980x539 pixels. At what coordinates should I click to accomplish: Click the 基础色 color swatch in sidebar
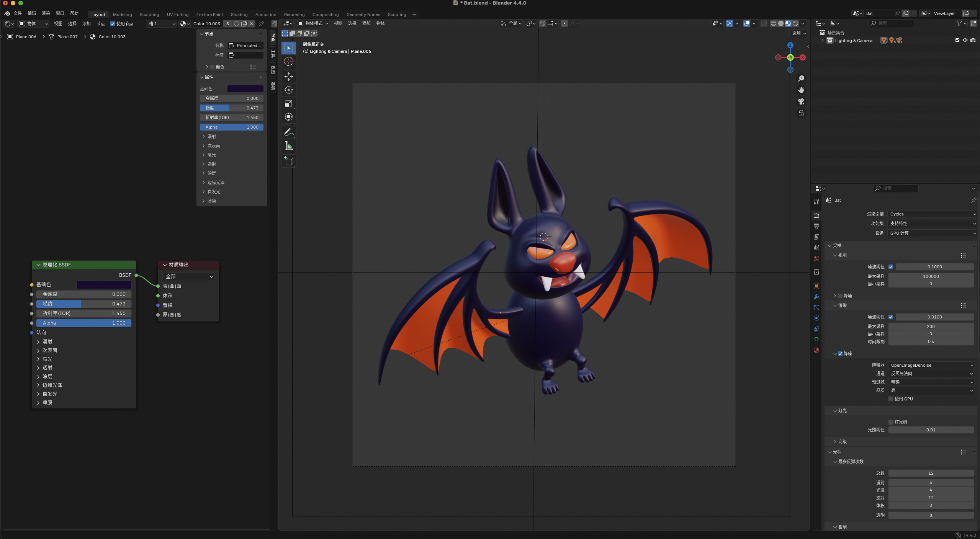[245, 89]
